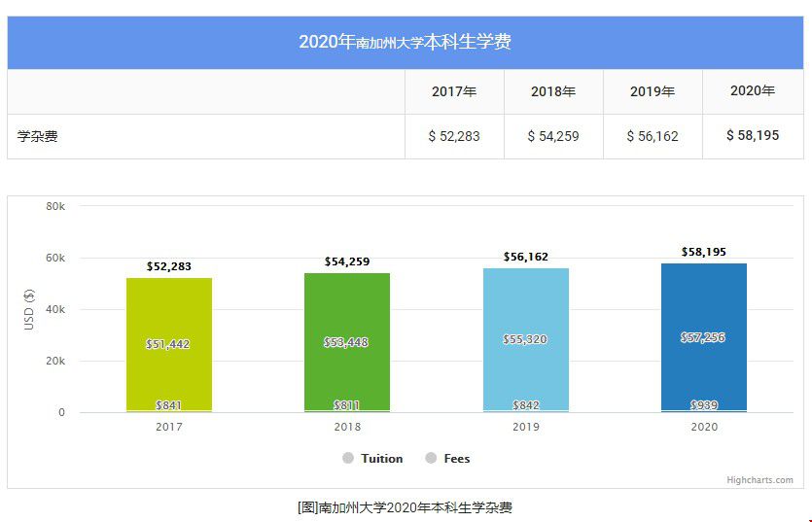Click the 20k y-axis tick label
Screen dimensions: 812x522
click(x=55, y=361)
